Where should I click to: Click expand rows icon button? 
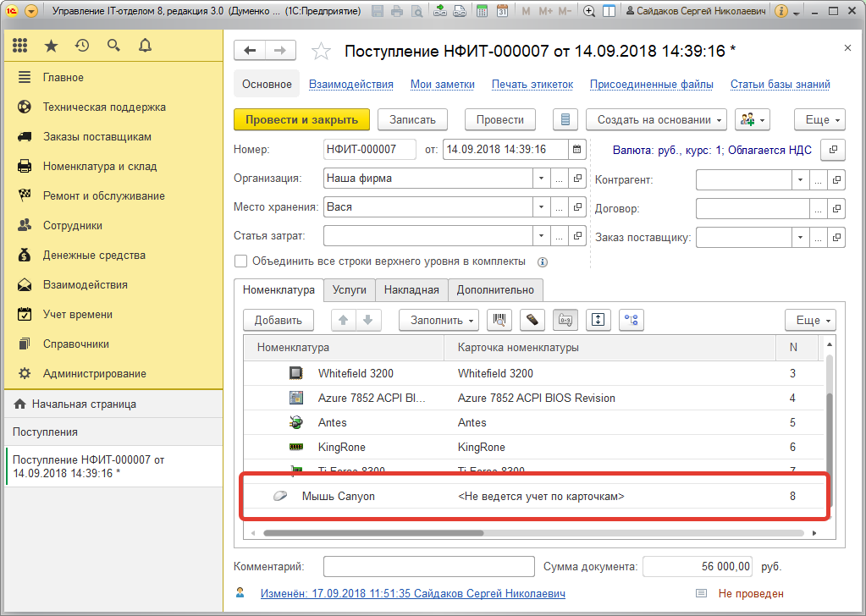598,320
